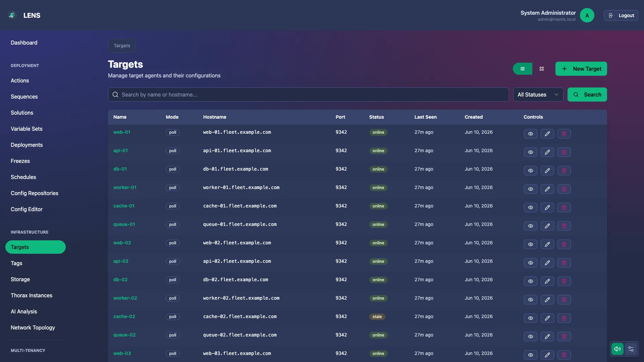Viewport: 644px width, 362px height.
Task: Edit the worker-02 target
Action: tap(547, 300)
